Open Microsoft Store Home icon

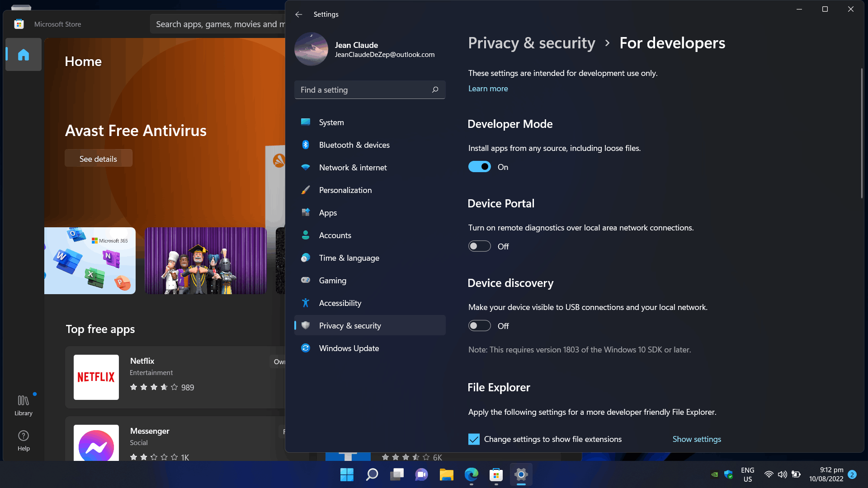tap(24, 55)
